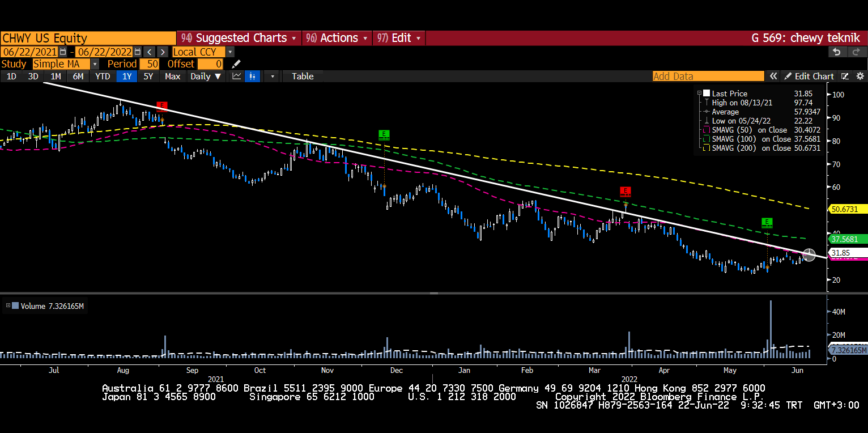868x433 pixels.
Task: Shift date range forward with right arrow
Action: pos(162,52)
